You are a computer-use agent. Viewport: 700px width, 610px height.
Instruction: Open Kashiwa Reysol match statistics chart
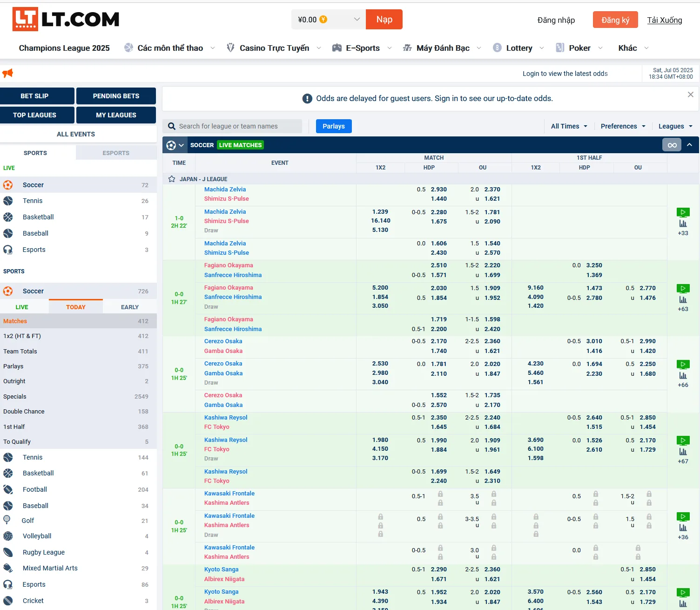683,452
